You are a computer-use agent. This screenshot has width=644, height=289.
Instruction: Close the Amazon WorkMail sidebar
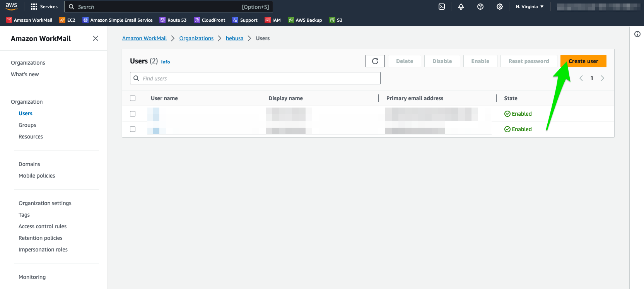(x=96, y=38)
